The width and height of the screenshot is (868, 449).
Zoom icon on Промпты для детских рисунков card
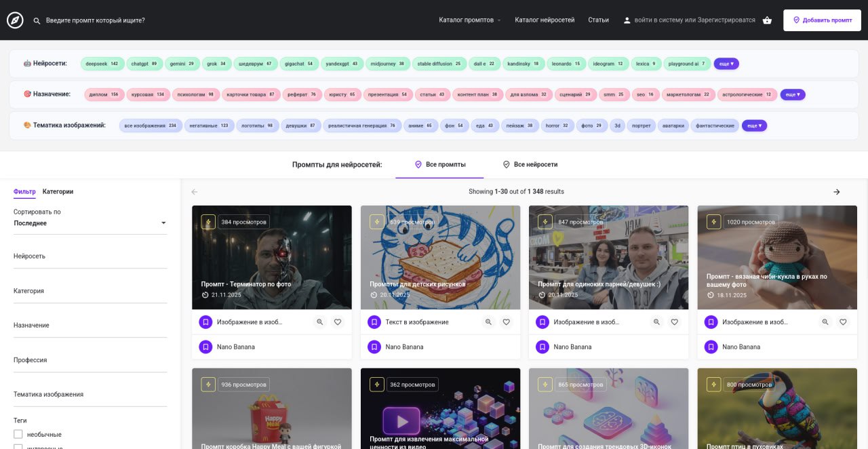[488, 322]
